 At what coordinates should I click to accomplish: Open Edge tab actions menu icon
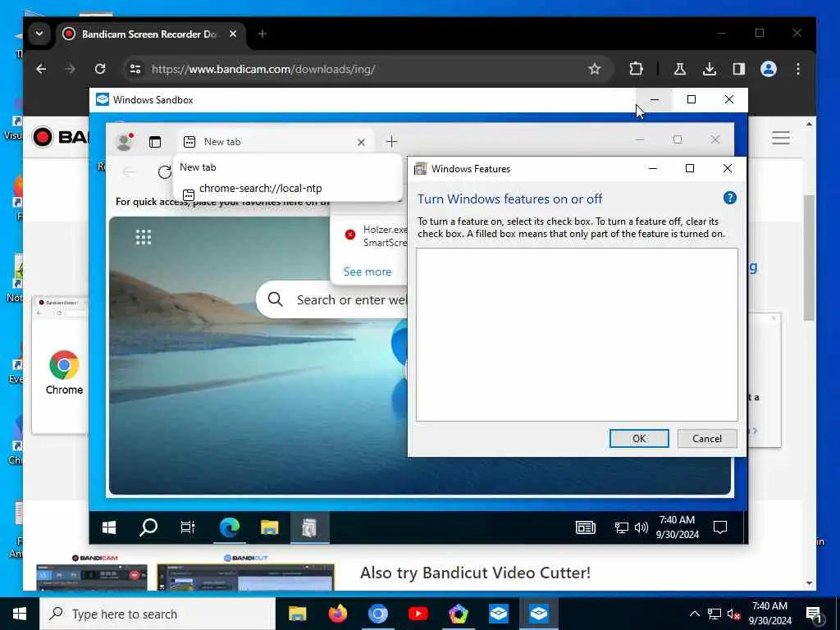(x=155, y=142)
